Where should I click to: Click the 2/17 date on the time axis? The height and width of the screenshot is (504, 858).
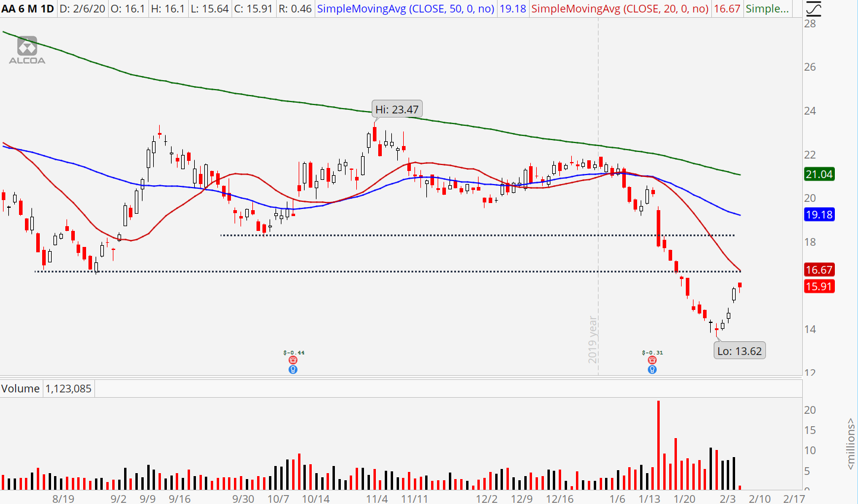pyautogui.click(x=794, y=499)
